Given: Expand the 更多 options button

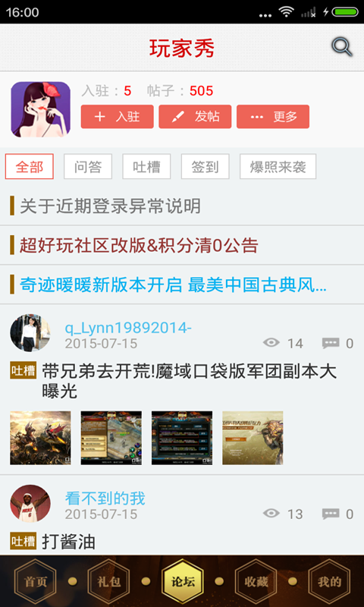Looking at the screenshot, I should click(x=273, y=117).
